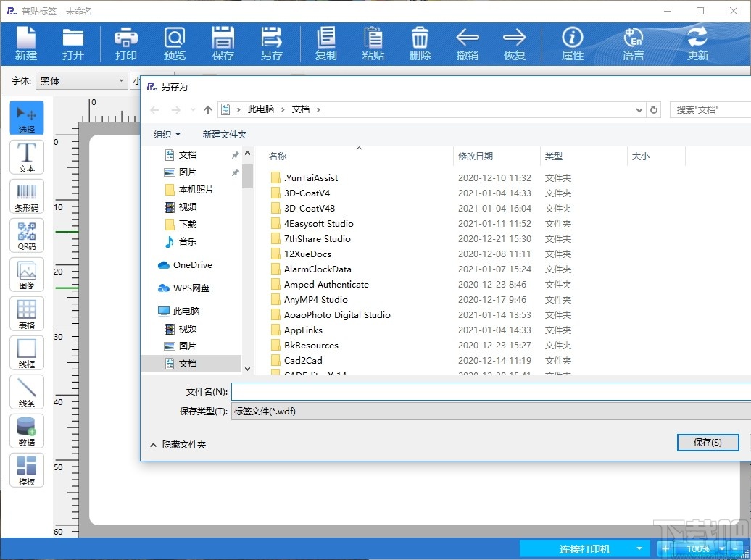Click the navigation pane scrollbar down arrow
751x560 pixels.
(x=248, y=368)
